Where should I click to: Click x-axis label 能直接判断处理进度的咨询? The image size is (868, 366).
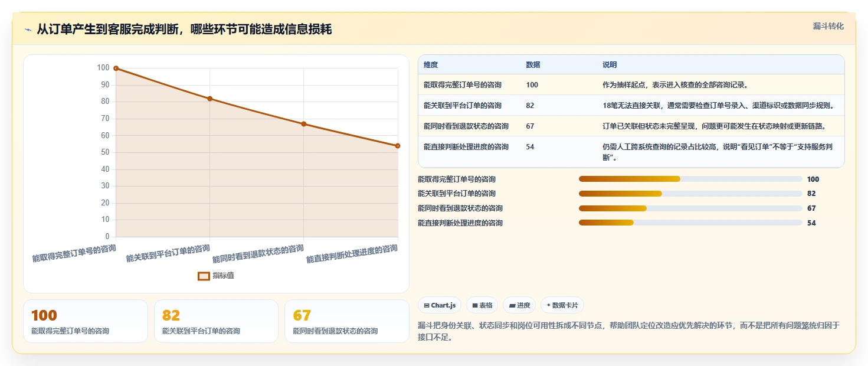click(352, 254)
